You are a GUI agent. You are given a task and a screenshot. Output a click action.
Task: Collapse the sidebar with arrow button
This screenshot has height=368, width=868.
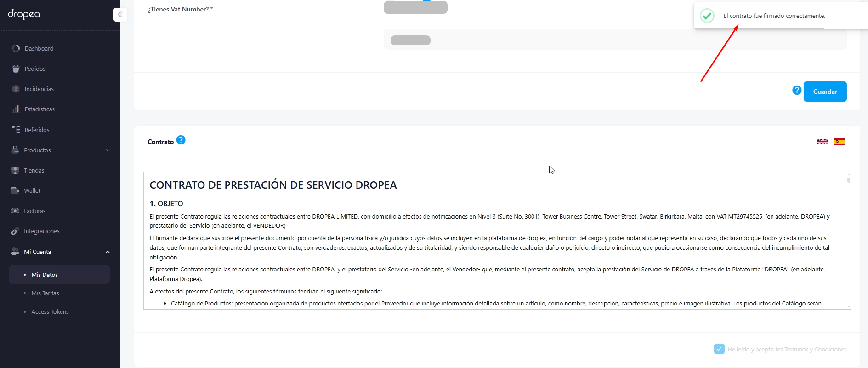(120, 15)
